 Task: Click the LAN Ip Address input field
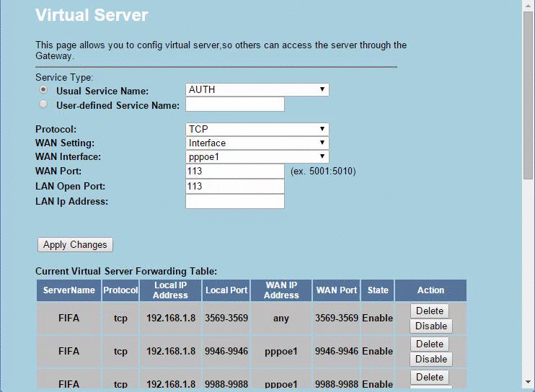point(235,201)
